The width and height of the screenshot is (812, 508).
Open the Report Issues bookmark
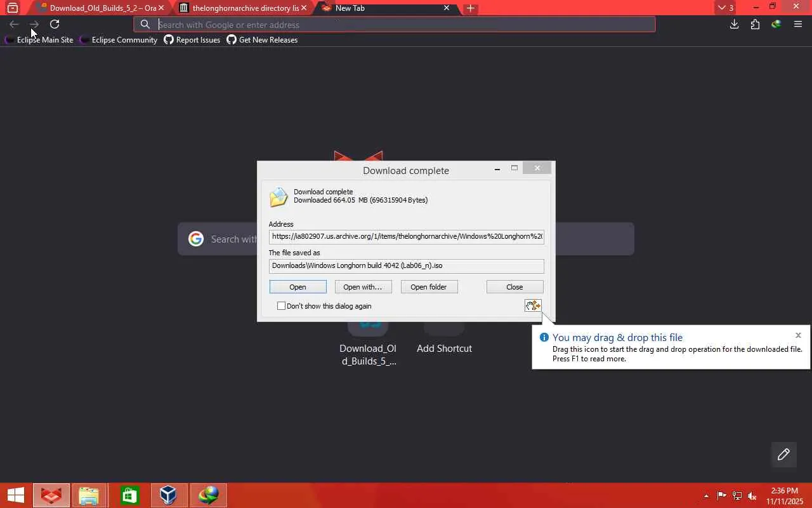pos(192,40)
